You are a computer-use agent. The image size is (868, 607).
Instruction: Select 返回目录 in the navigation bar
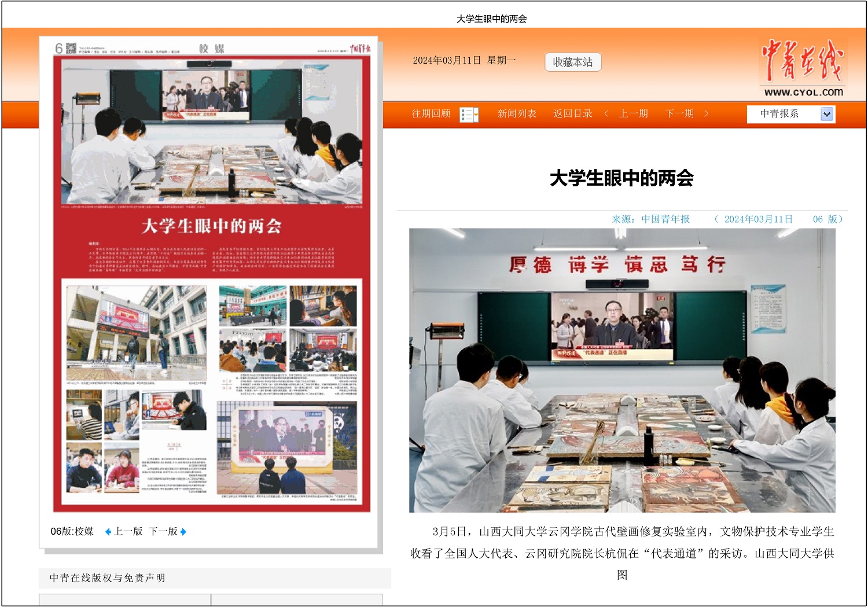[572, 114]
